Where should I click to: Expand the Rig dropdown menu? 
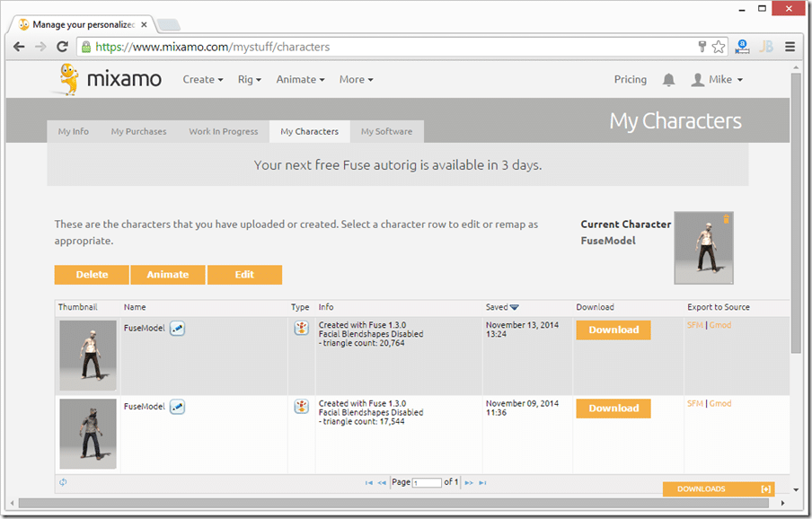click(x=250, y=80)
